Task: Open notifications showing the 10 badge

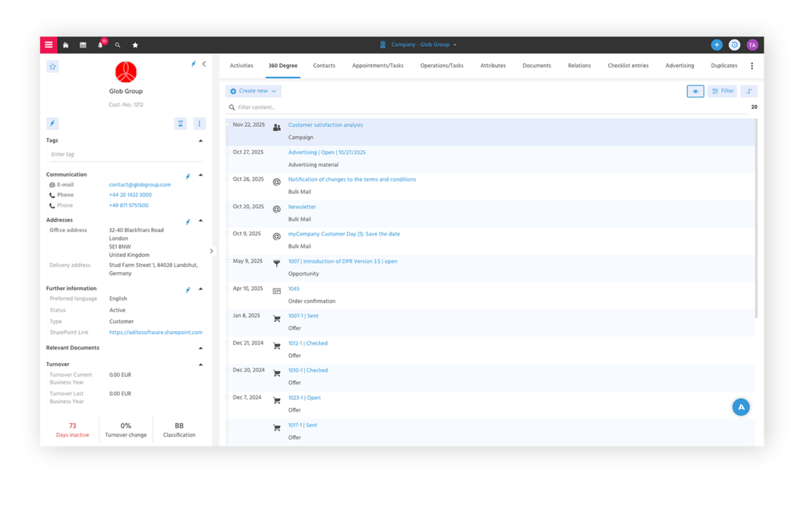Action: (100, 44)
